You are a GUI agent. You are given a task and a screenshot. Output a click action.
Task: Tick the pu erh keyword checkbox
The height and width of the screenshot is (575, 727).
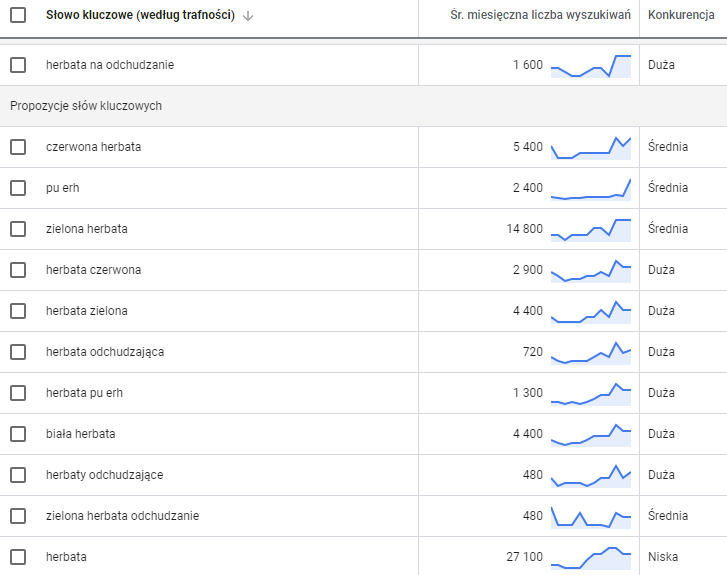point(18,188)
